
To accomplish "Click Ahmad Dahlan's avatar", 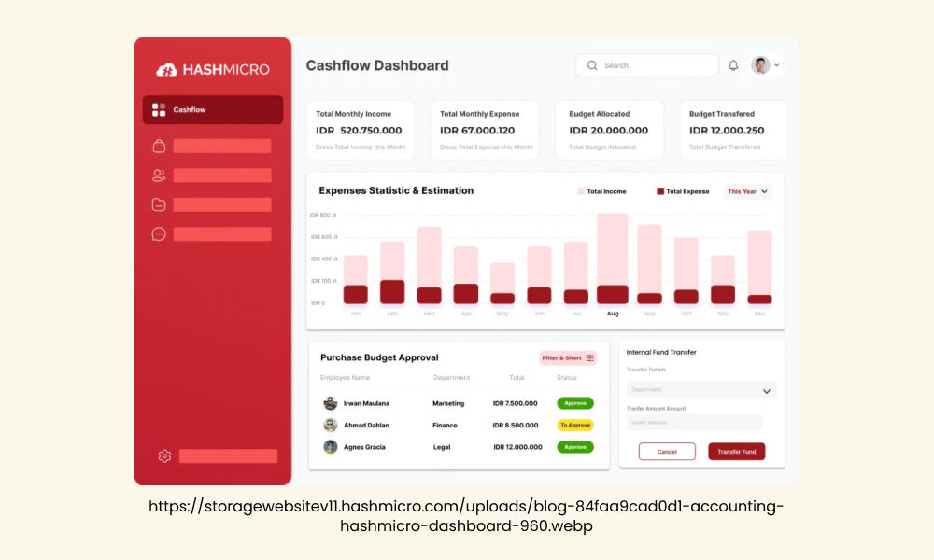I will (x=330, y=425).
